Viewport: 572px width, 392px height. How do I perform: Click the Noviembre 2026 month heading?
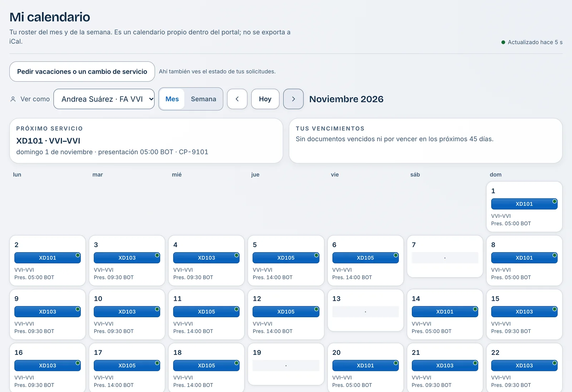tap(346, 99)
